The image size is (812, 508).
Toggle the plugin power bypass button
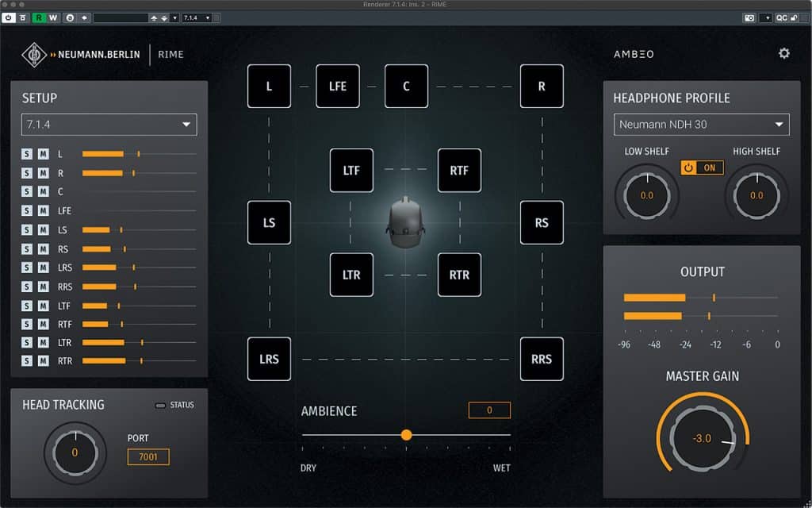point(9,18)
